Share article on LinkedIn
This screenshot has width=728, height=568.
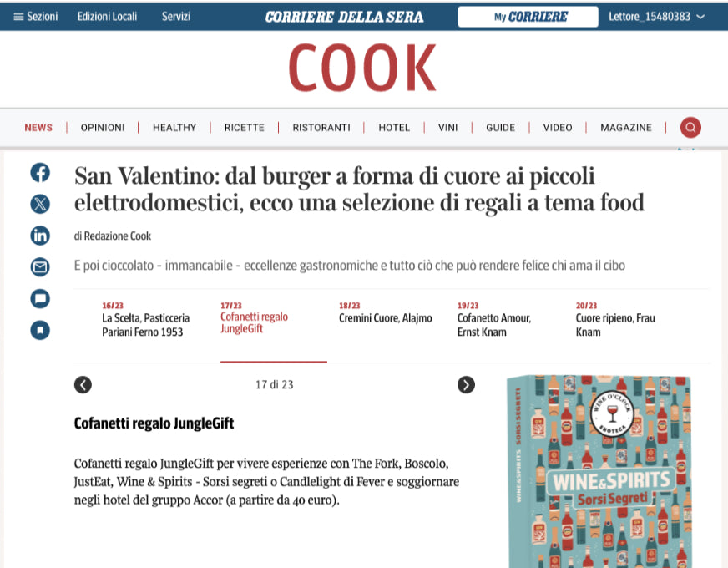(40, 236)
